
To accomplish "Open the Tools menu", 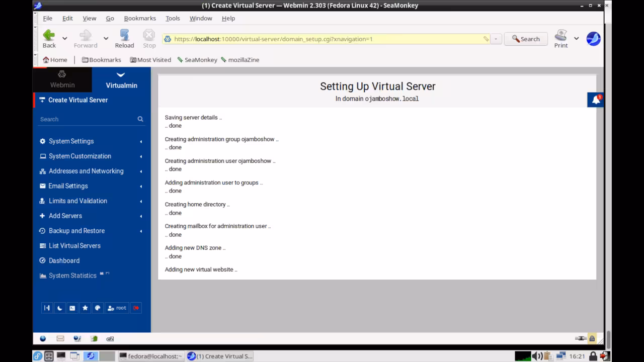I will coord(173,18).
